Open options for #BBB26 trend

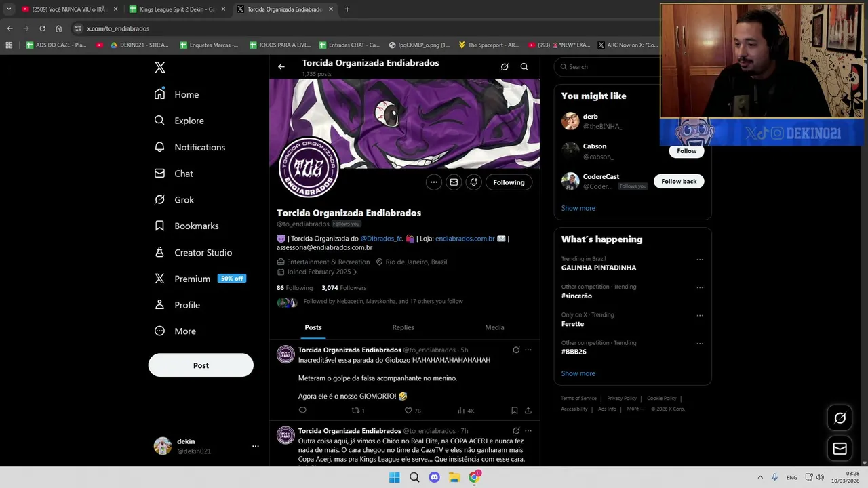[x=700, y=344]
